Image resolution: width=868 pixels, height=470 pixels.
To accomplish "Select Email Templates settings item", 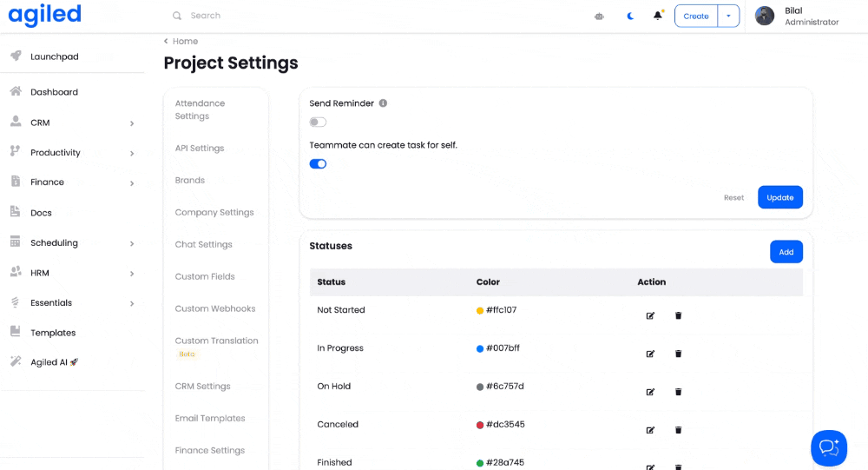I will point(210,418).
